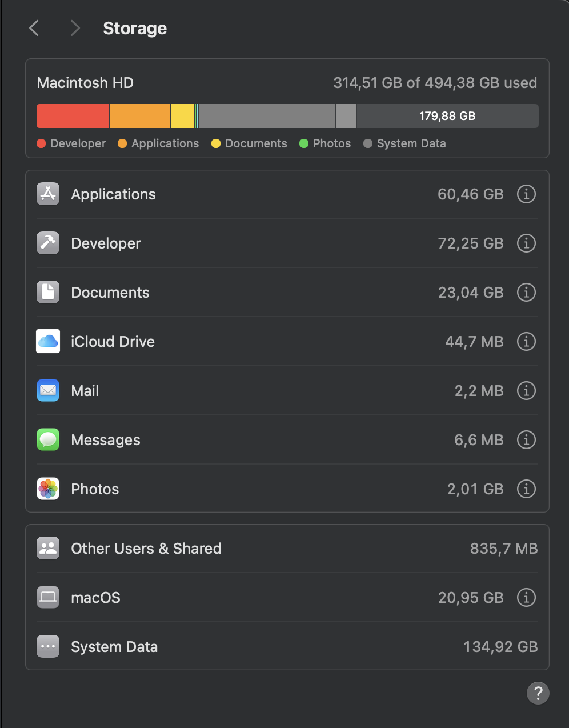
Task: View Messages storage info details
Action: (526, 440)
